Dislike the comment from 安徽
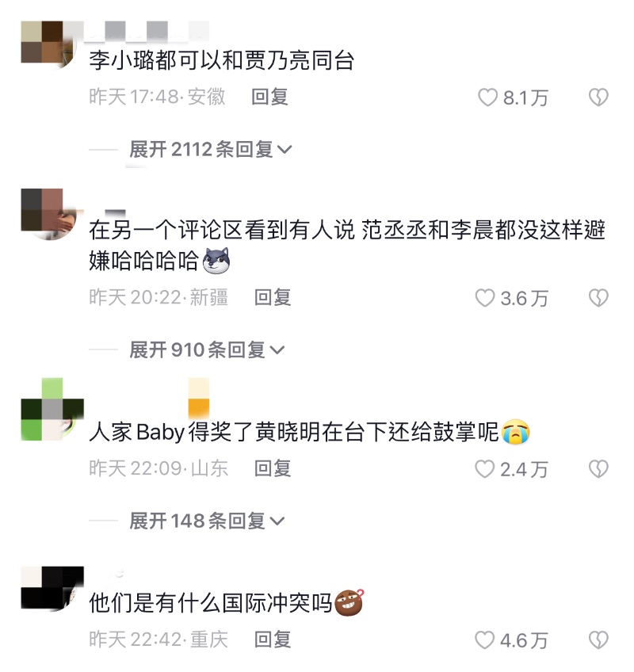634x672 pixels. point(598,97)
